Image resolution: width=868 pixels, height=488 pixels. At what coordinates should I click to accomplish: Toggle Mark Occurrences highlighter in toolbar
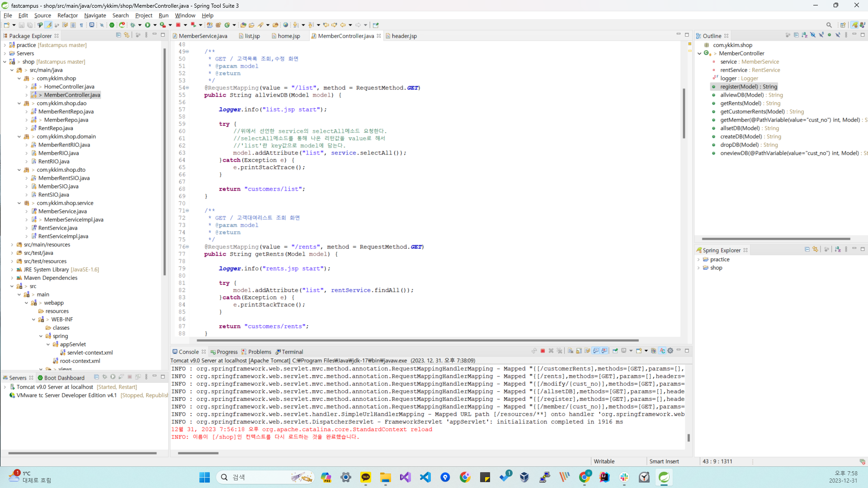[48, 25]
